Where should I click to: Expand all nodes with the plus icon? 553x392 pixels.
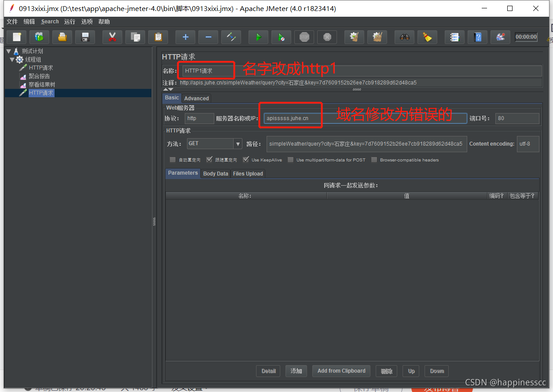[186, 37]
